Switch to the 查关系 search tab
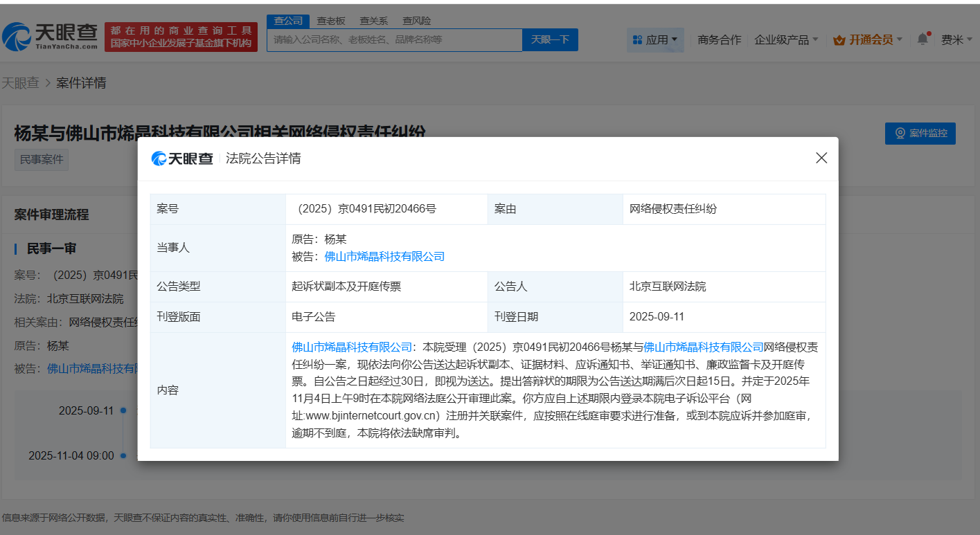This screenshot has height=535, width=980. pyautogui.click(x=373, y=21)
